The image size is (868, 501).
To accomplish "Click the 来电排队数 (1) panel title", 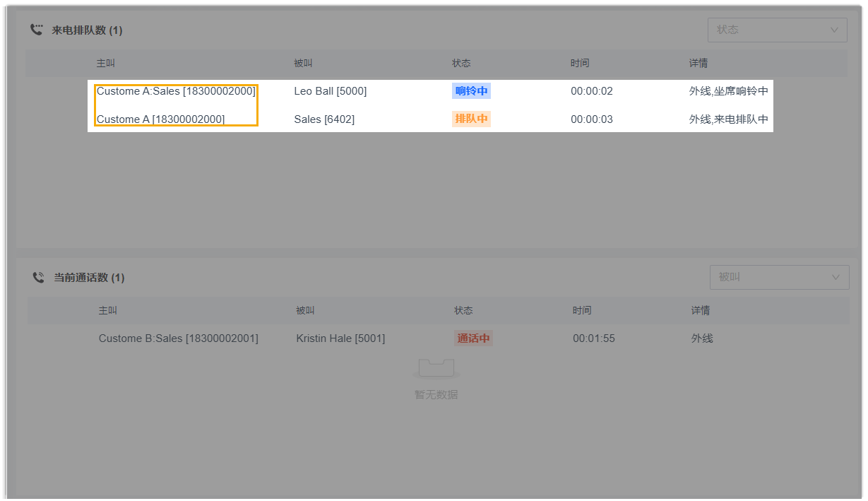I will tap(87, 30).
